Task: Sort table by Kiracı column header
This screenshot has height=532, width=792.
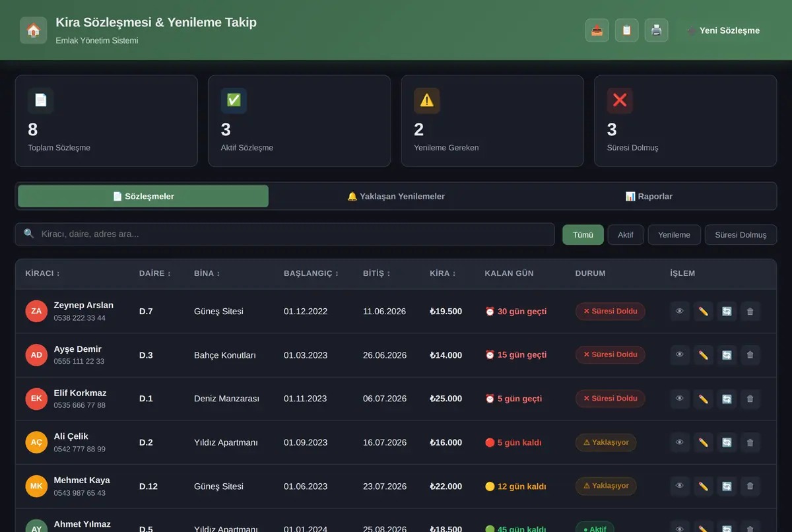Action: [x=43, y=273]
